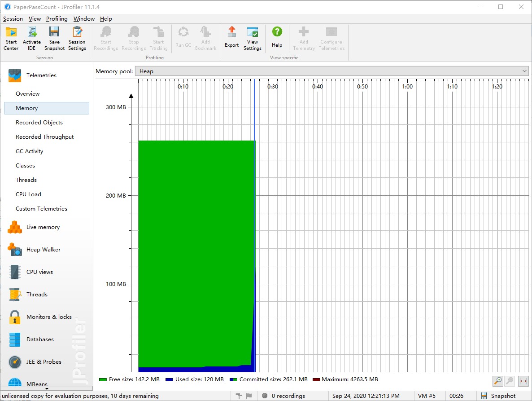The image size is (532, 401).
Task: Click the Committed size legend swatch
Action: click(233, 379)
